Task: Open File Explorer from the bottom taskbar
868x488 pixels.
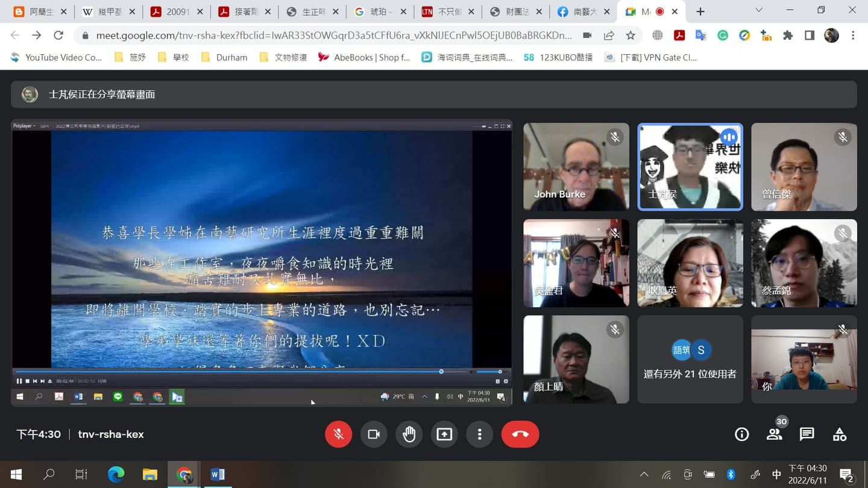Action: click(x=149, y=475)
